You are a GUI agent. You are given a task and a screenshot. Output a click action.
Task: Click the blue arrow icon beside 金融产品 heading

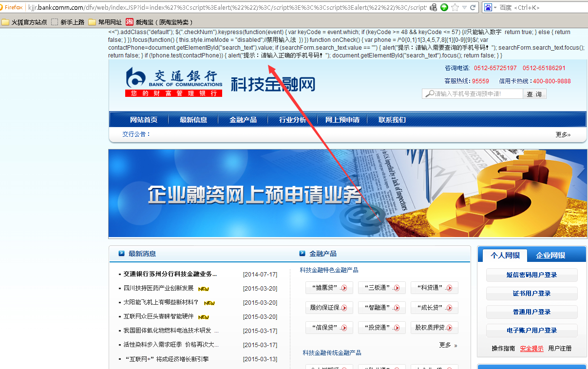(302, 254)
